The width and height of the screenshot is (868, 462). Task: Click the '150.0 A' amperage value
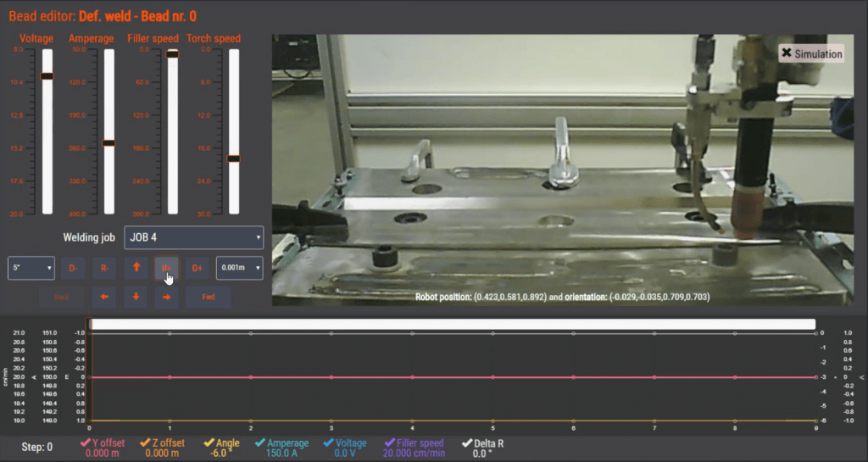[281, 454]
